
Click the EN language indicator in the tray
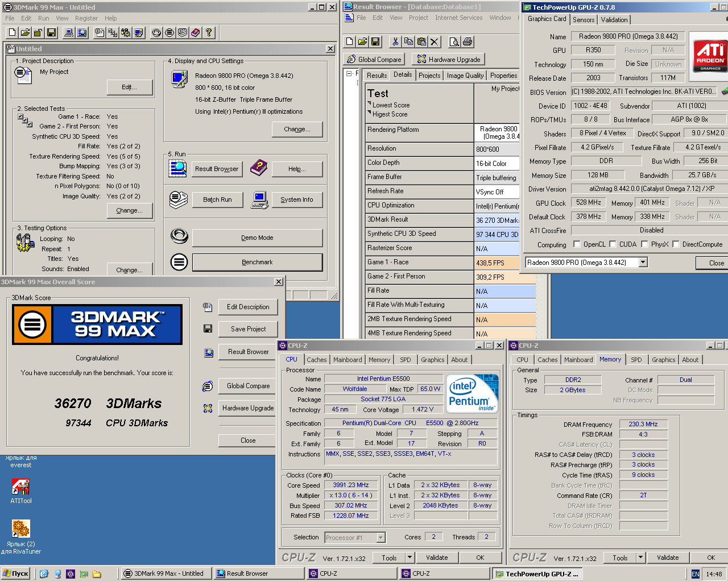(x=695, y=574)
